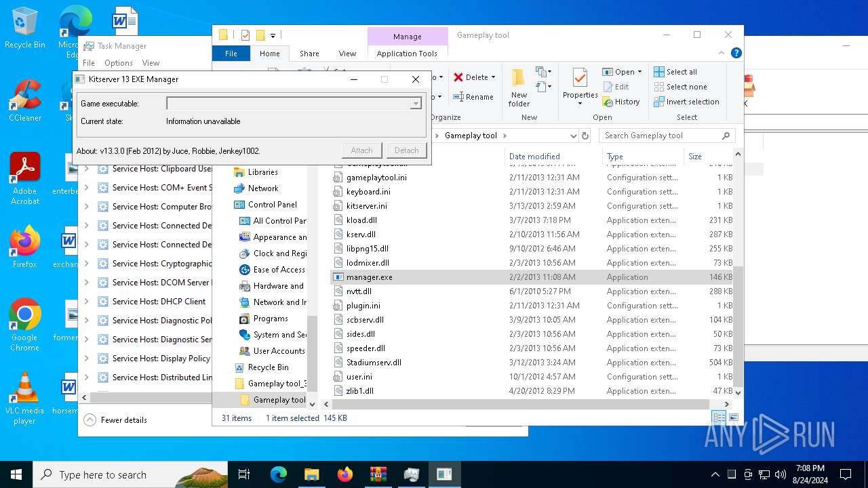
Task: Switch to details view icon in status bar
Action: (x=719, y=418)
